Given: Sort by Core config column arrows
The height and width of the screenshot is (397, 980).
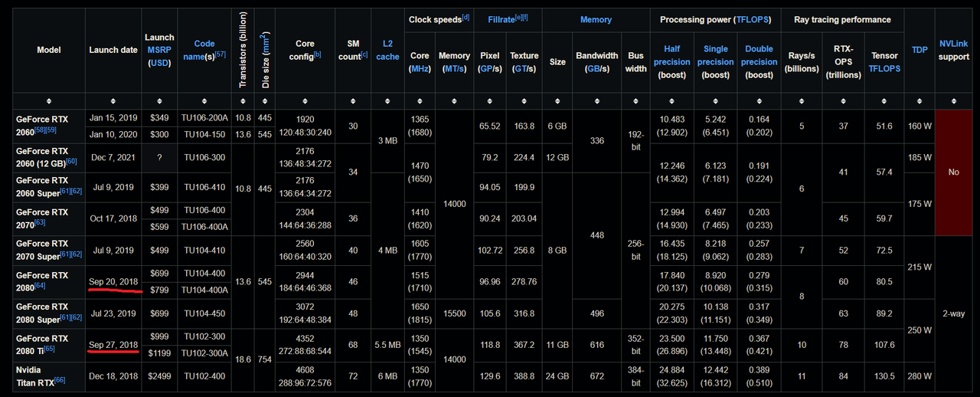Looking at the screenshot, I should (305, 101).
